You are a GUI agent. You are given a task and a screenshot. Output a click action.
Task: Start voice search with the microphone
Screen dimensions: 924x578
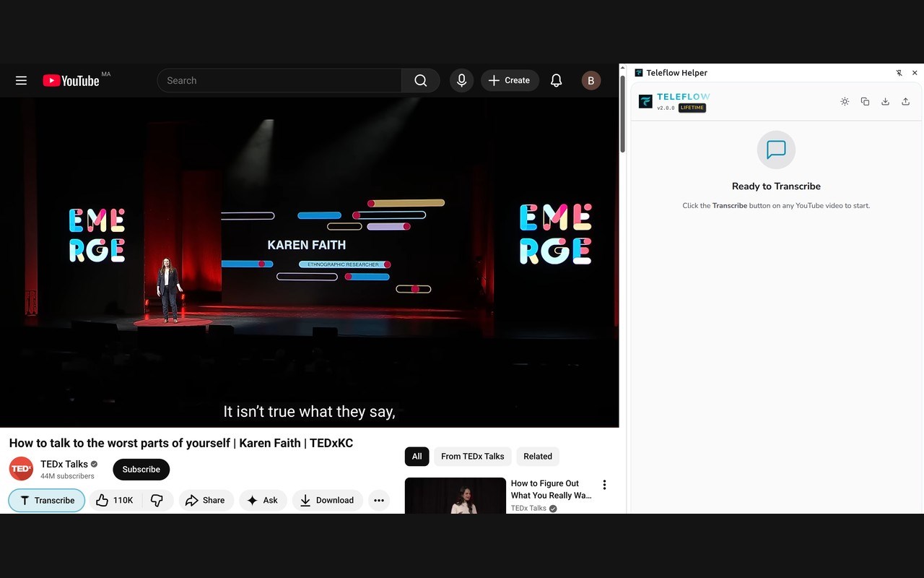[x=461, y=81]
